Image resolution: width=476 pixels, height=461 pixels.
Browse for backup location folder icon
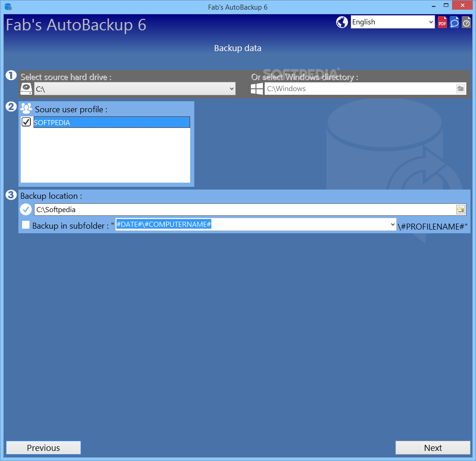pos(460,209)
